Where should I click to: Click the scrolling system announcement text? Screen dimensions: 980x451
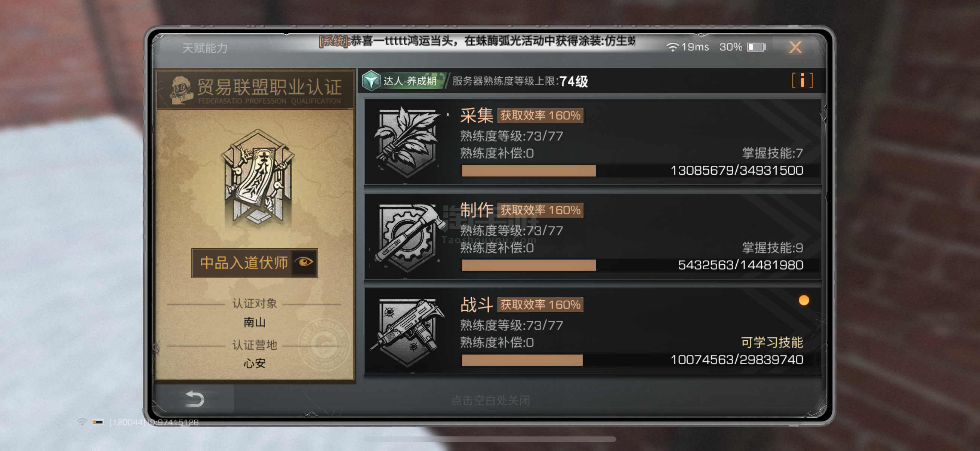477,41
